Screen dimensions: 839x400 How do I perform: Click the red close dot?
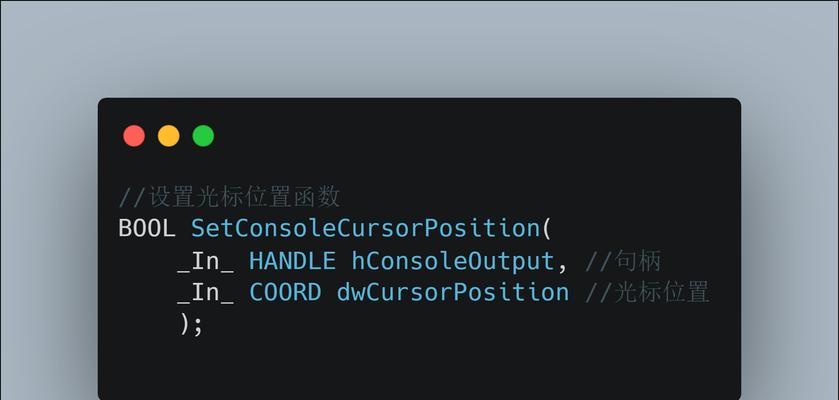point(134,136)
